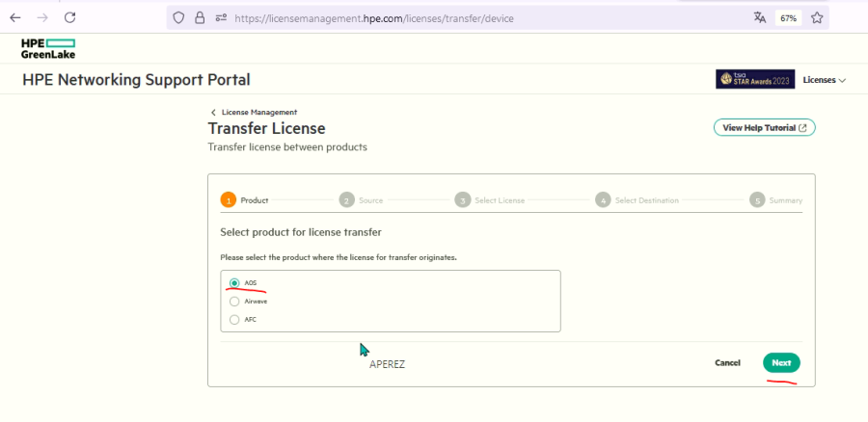Bookmark page with the star icon
The height and width of the screenshot is (422, 868).
[x=816, y=17]
